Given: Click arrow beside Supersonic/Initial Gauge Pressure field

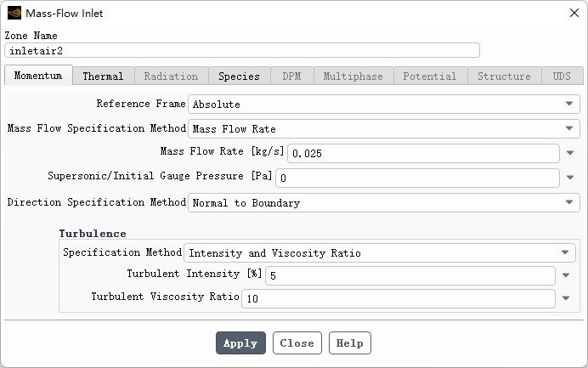Looking at the screenshot, I should point(568,178).
